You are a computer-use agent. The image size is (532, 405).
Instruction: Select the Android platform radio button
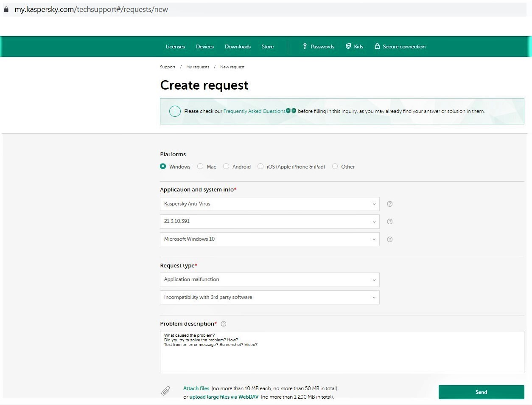pos(226,166)
